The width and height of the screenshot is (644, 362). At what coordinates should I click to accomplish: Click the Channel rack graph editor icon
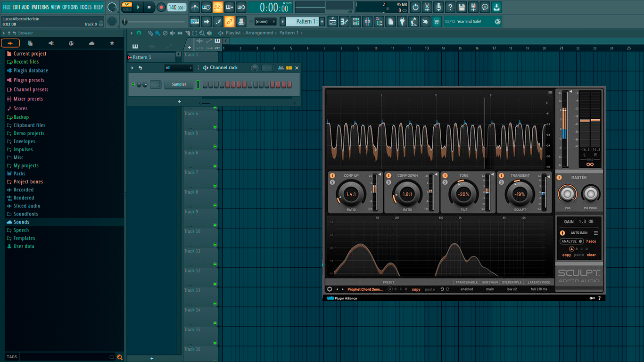(x=281, y=68)
